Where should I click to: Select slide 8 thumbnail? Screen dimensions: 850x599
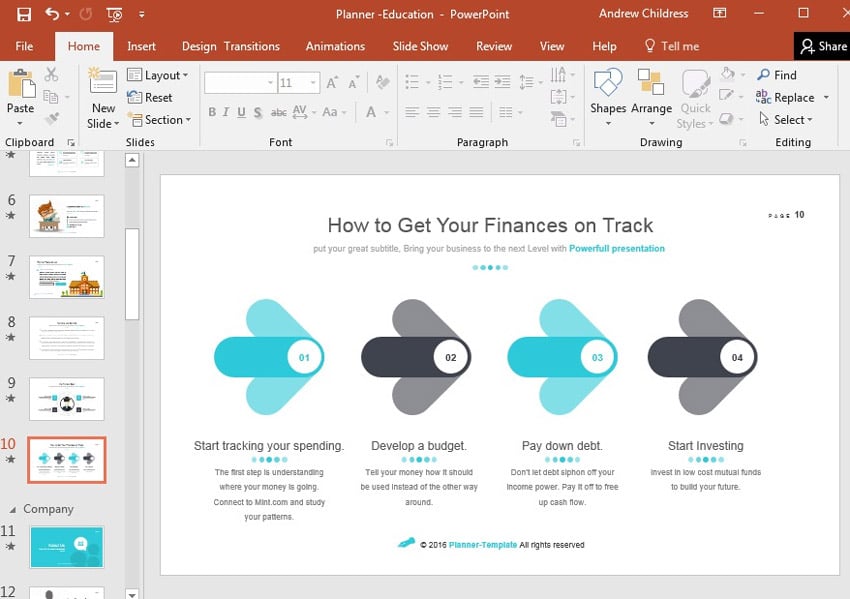[x=67, y=338]
